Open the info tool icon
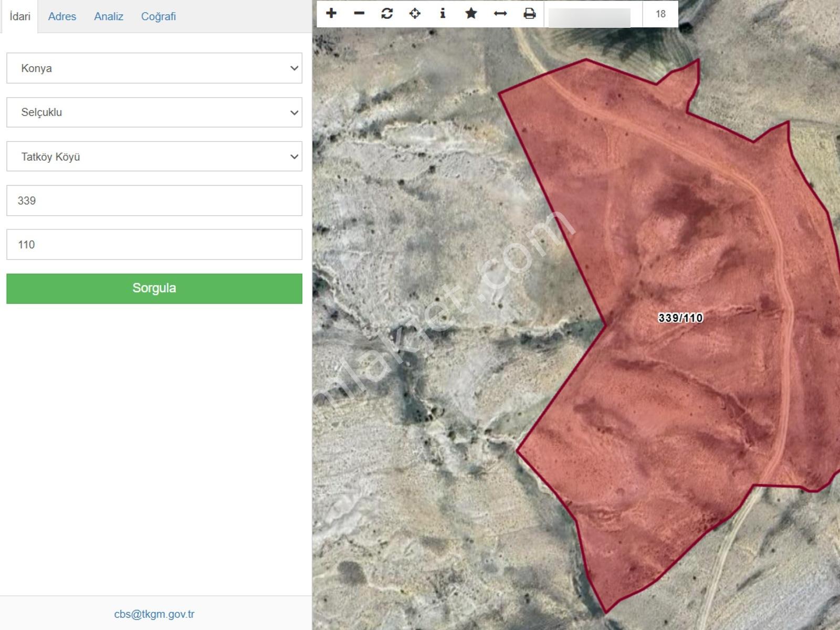840x630 pixels. pos(443,14)
